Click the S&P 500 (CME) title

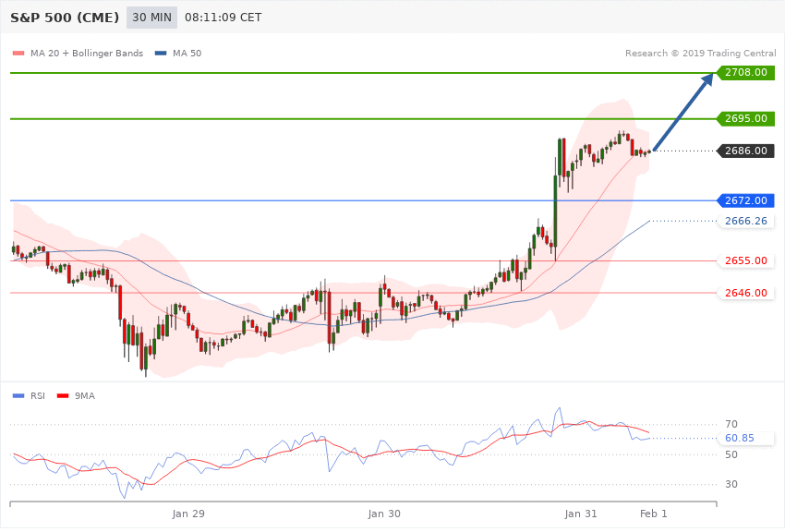[65, 18]
